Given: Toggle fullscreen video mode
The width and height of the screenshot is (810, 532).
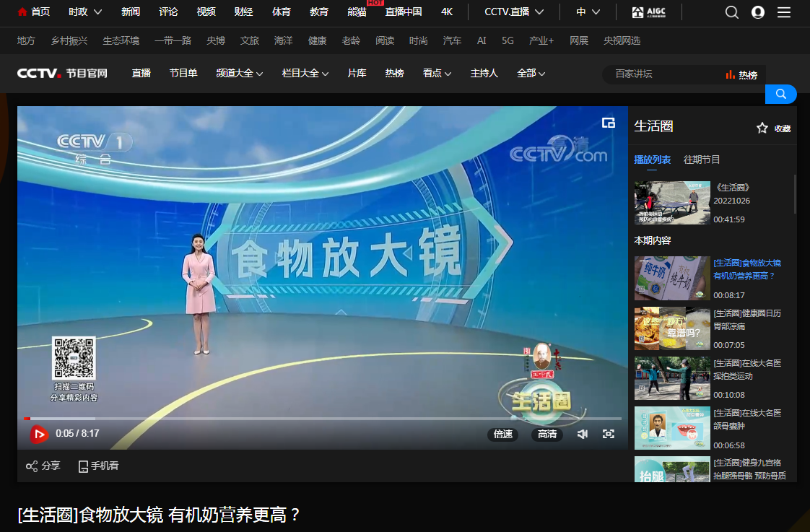Looking at the screenshot, I should [x=609, y=434].
